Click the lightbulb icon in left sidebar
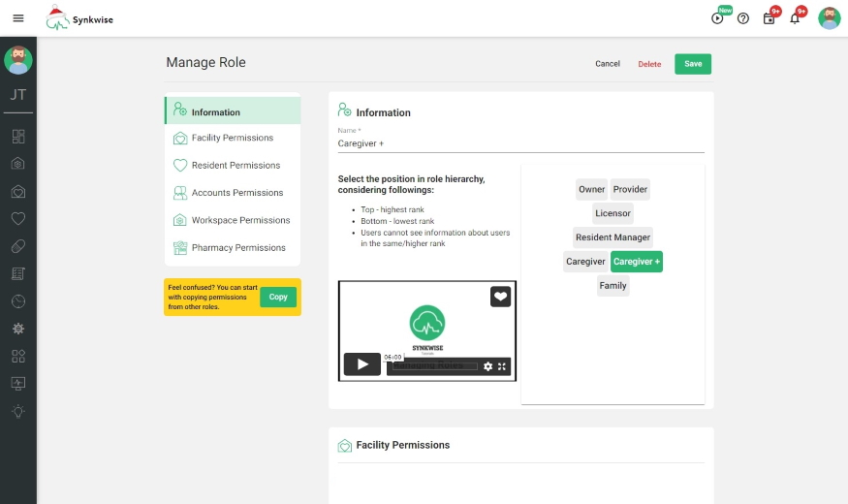This screenshot has width=848, height=504. [x=18, y=411]
